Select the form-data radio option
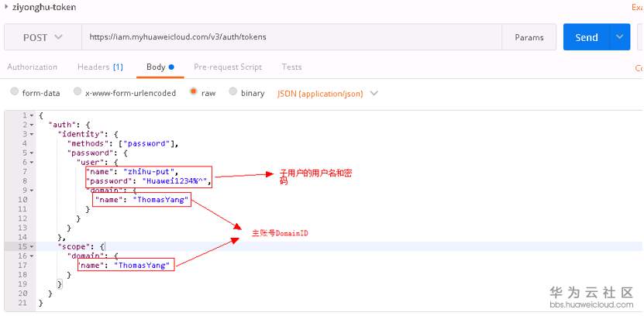 click(15, 92)
